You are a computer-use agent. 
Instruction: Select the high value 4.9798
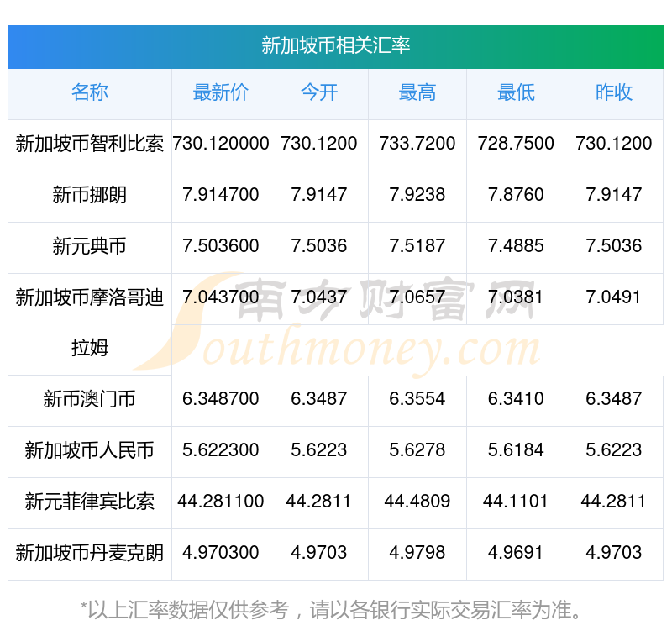[x=417, y=553]
